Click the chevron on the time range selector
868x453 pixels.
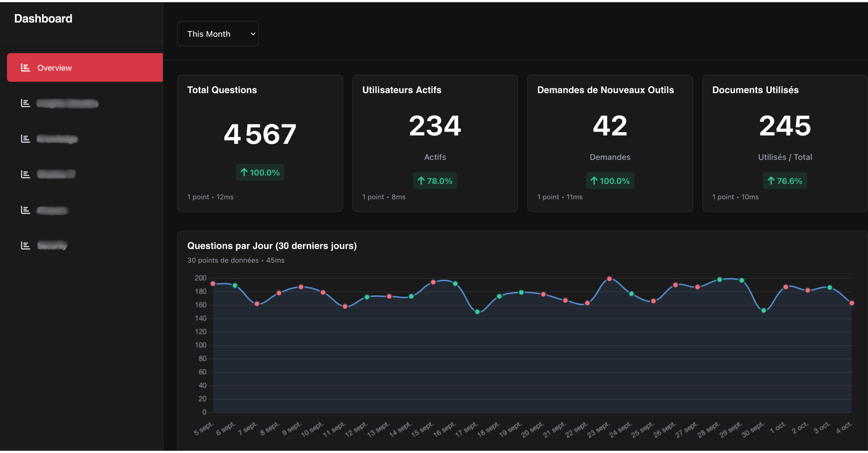pos(252,34)
